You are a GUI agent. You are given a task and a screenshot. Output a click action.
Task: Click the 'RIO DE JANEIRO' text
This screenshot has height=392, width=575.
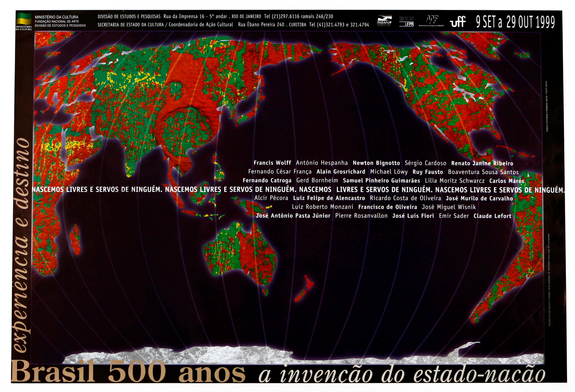click(x=246, y=17)
